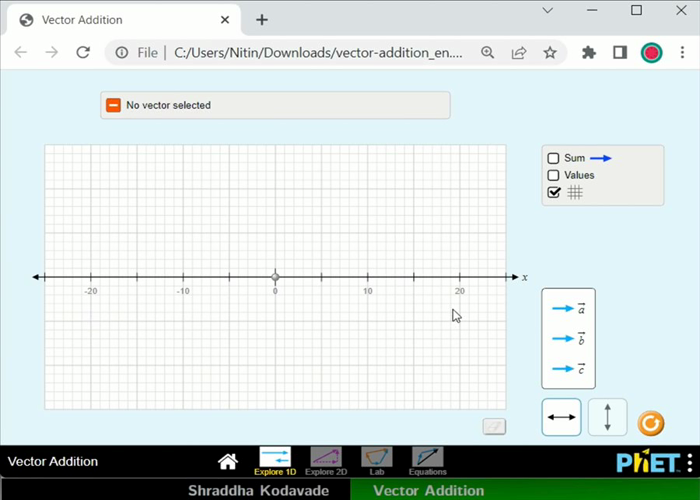Switch to the Lab screen
This screenshot has width=700, height=500.
tap(377, 460)
